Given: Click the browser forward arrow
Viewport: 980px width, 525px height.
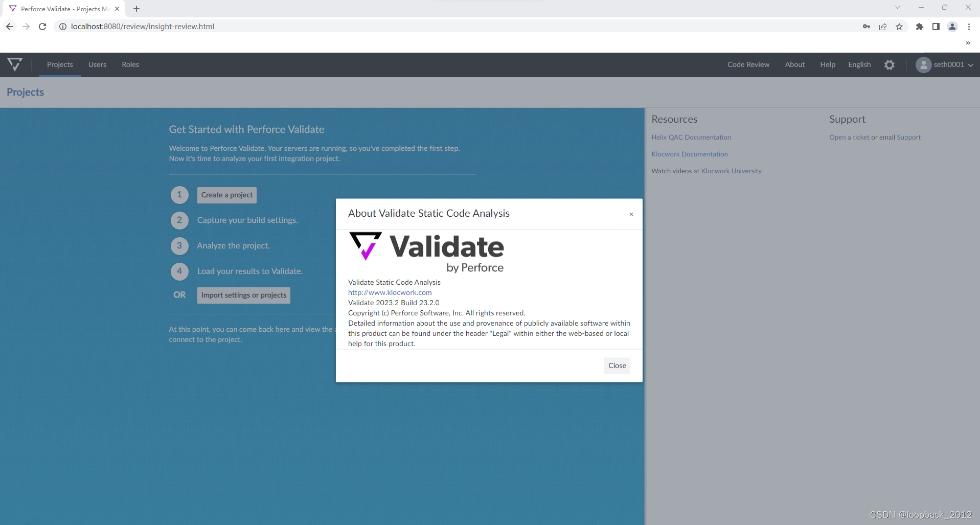Looking at the screenshot, I should click(x=26, y=27).
